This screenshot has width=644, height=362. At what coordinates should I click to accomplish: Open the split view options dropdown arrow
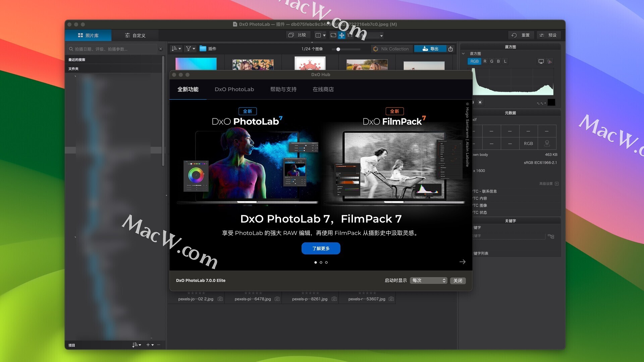pos(324,35)
